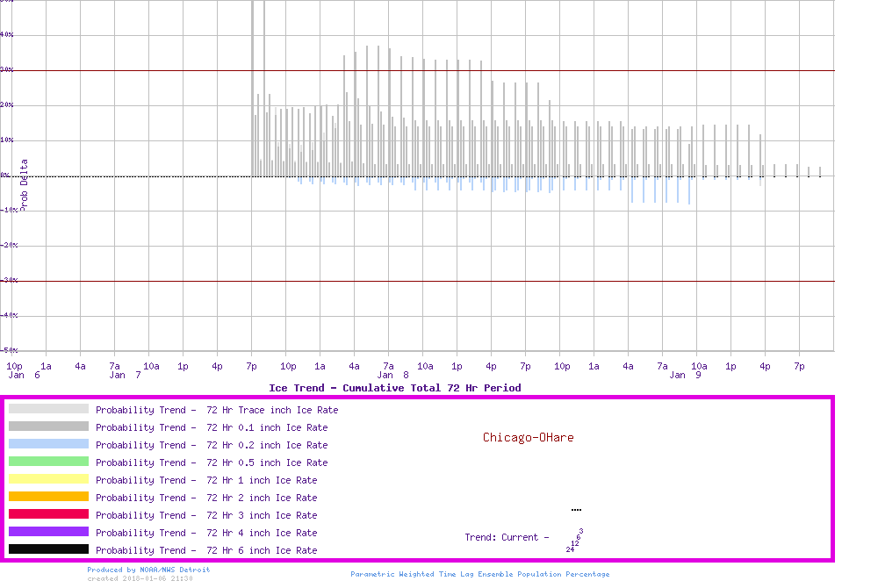
Task: Click the Prob Delta y-axis label
Action: click(x=24, y=184)
